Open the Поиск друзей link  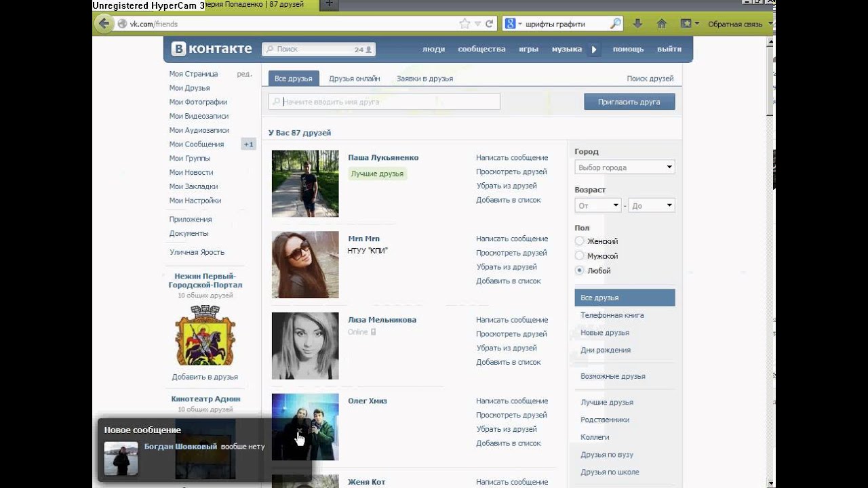(650, 79)
